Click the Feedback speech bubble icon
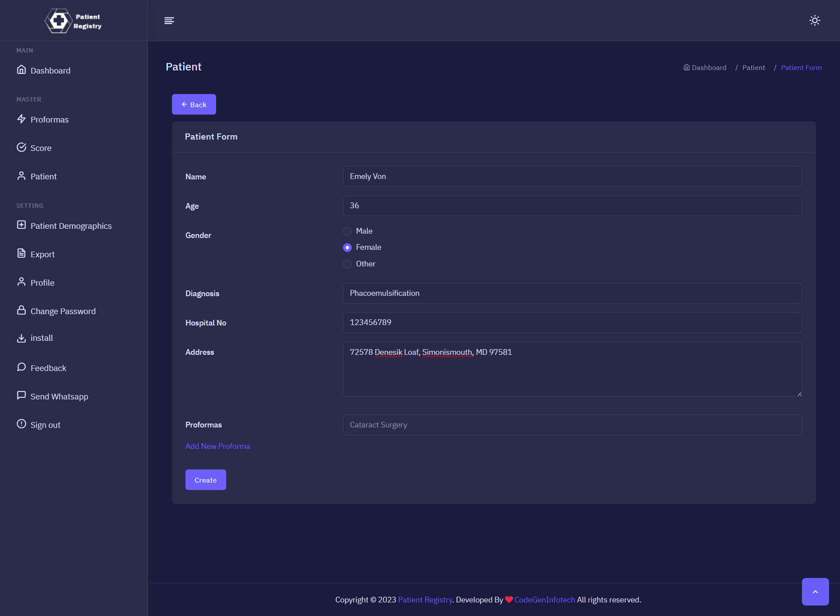The width and height of the screenshot is (840, 616). 21,367
